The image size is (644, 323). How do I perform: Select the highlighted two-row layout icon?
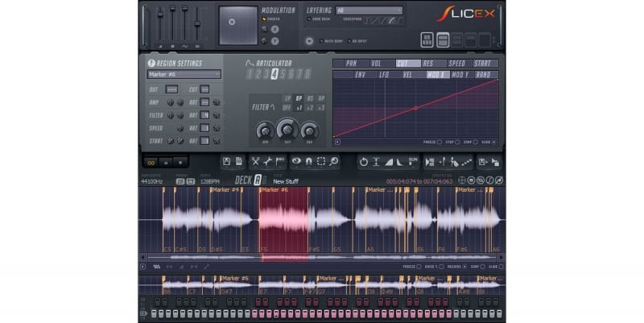point(442,39)
